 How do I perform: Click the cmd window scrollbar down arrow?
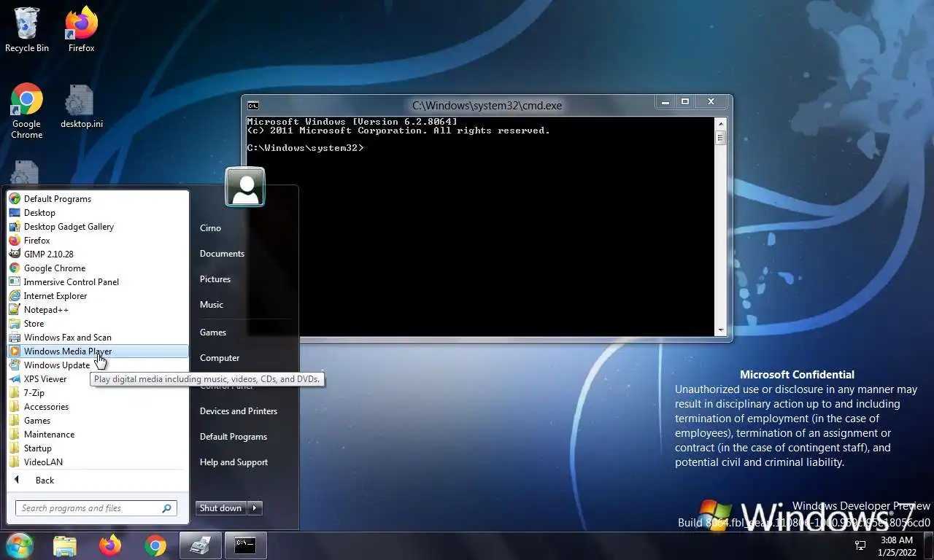(x=720, y=330)
